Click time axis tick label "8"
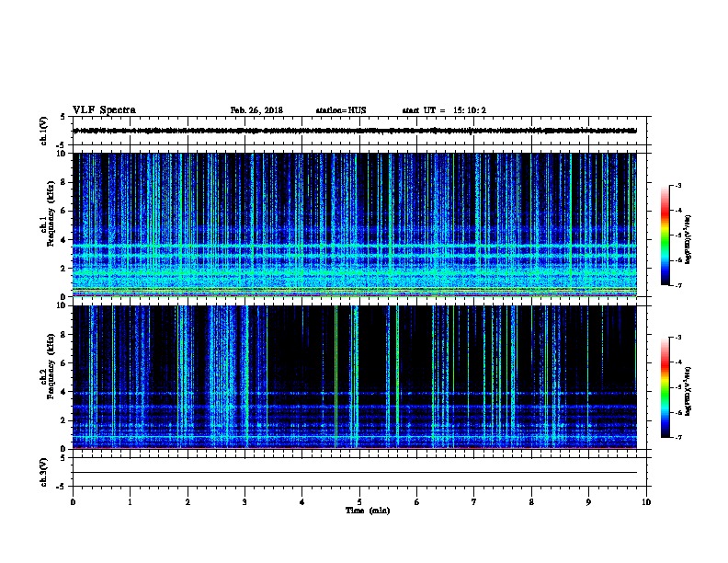Viewport: 728px width, 563px height. click(531, 502)
